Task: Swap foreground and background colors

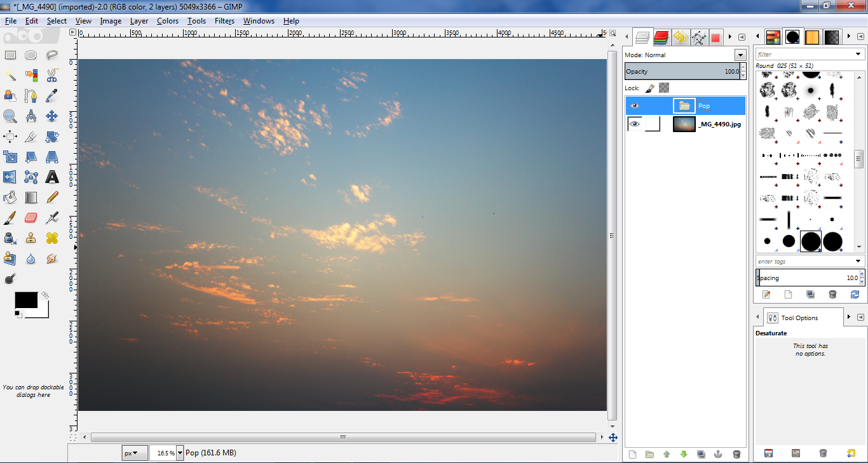Action: [x=45, y=295]
